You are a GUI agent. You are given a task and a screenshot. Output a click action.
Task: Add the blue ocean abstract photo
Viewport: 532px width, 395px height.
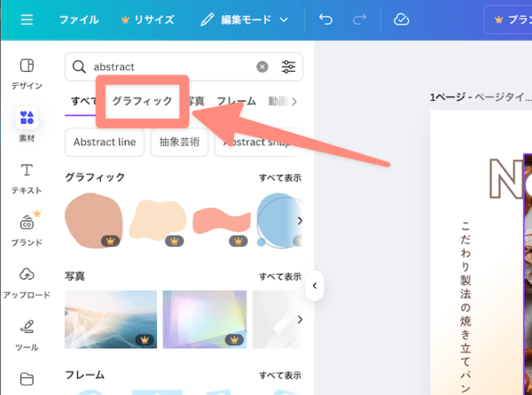[111, 319]
